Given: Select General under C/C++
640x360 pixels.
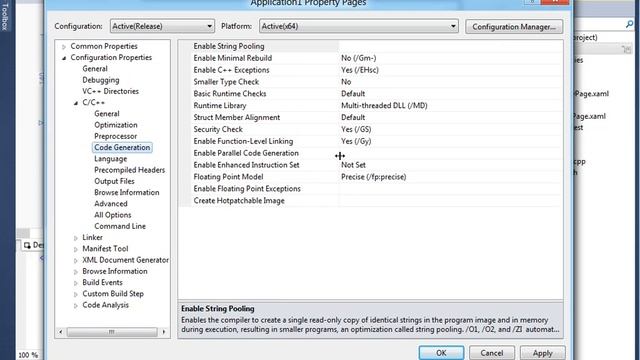Looking at the screenshot, I should 107,113.
